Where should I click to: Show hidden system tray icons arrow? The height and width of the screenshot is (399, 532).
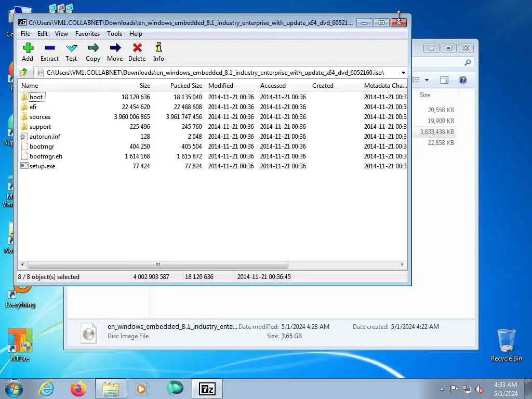(x=442, y=389)
